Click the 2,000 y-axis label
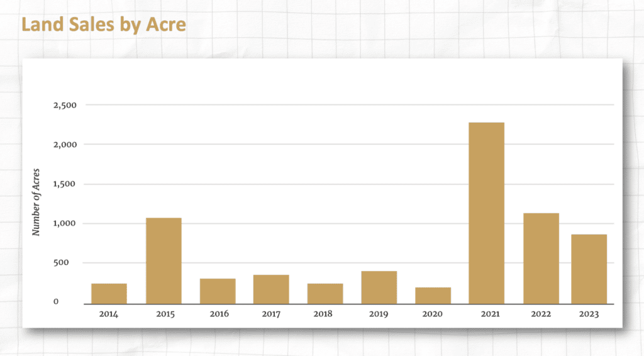The image size is (644, 356). click(x=64, y=145)
